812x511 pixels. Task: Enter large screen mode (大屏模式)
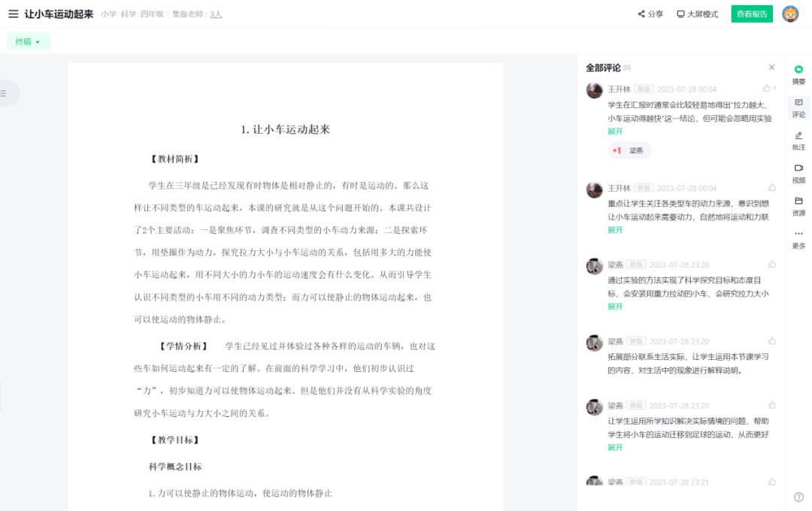[697, 14]
